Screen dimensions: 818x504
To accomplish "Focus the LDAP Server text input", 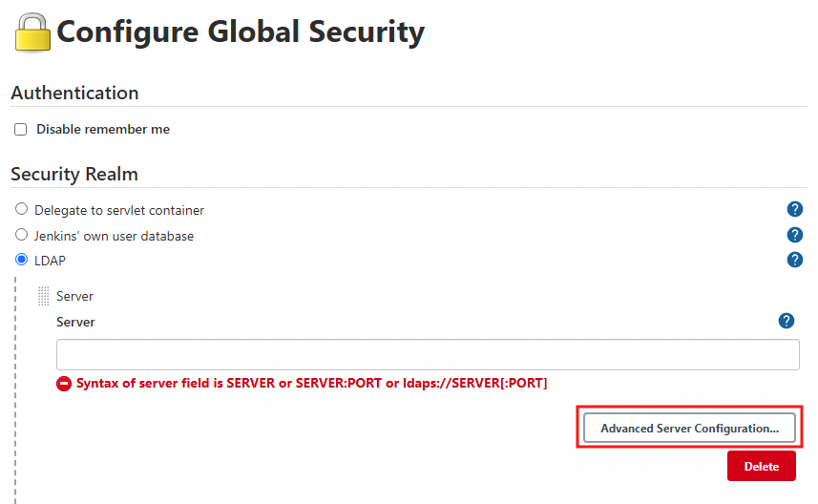I will [428, 354].
